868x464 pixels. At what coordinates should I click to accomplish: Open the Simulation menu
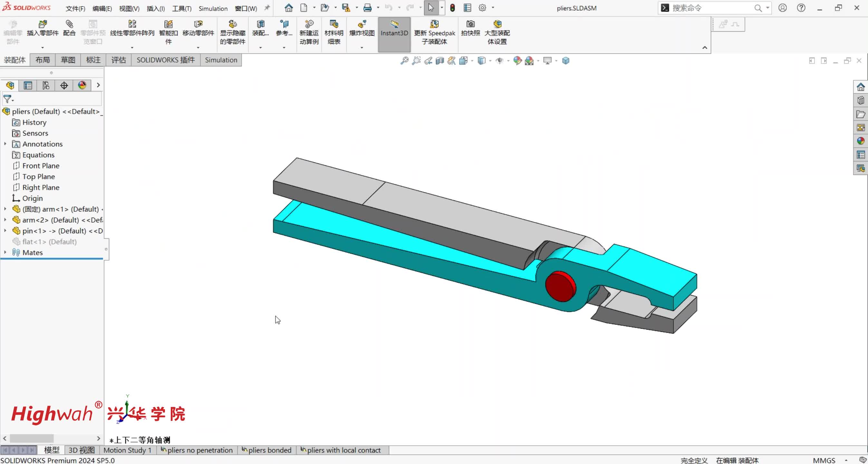click(213, 8)
